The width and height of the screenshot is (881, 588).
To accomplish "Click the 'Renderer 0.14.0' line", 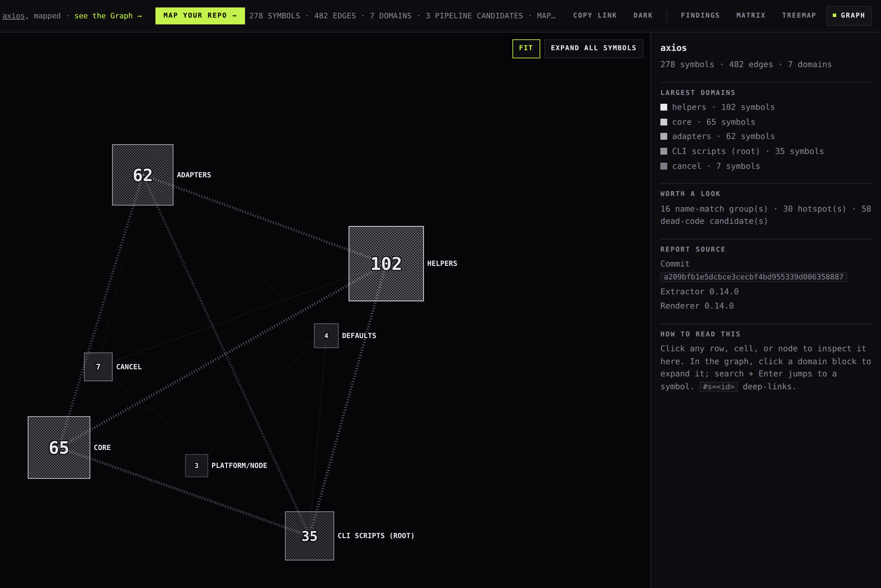I will tap(697, 306).
